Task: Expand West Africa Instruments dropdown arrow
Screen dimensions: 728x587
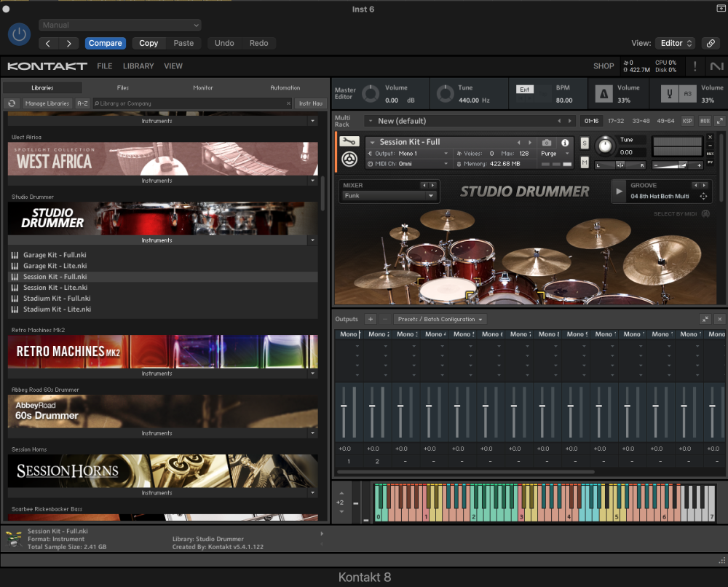Action: tap(312, 181)
